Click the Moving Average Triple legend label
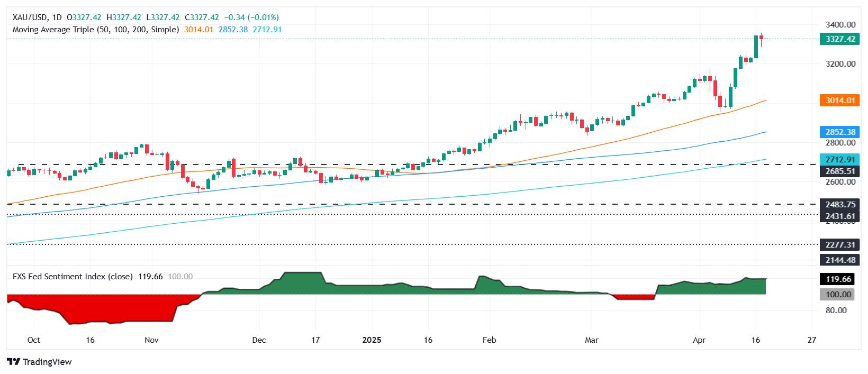The width and height of the screenshot is (868, 374). click(x=95, y=30)
